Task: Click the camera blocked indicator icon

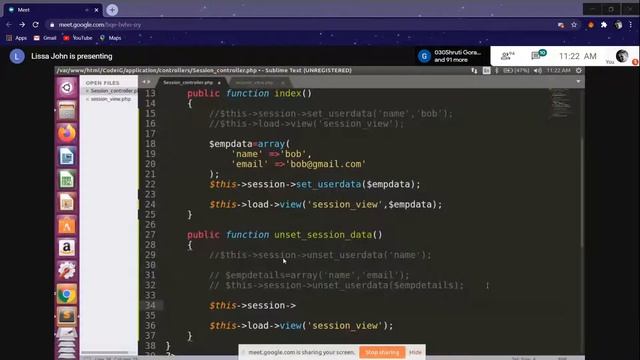Action: (561, 25)
